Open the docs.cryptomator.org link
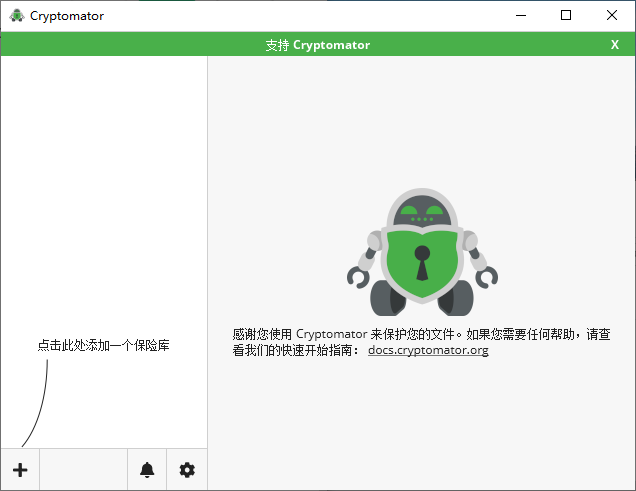The width and height of the screenshot is (636, 491). click(428, 351)
